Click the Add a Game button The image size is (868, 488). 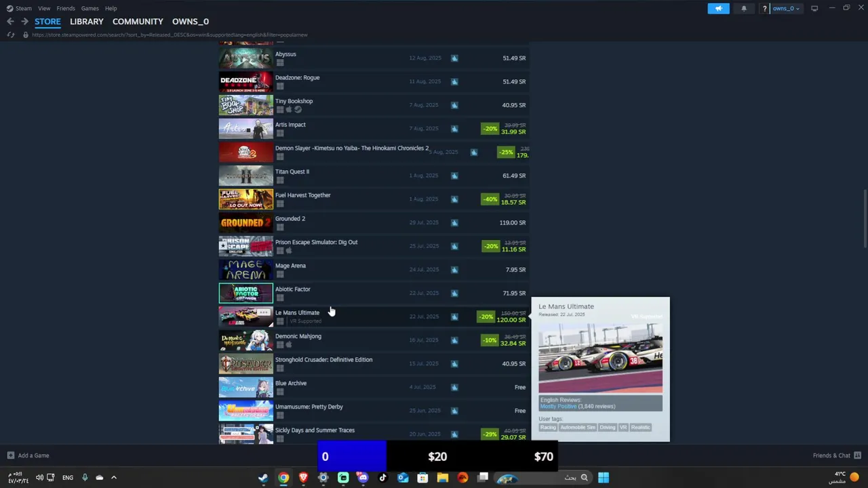click(x=28, y=455)
